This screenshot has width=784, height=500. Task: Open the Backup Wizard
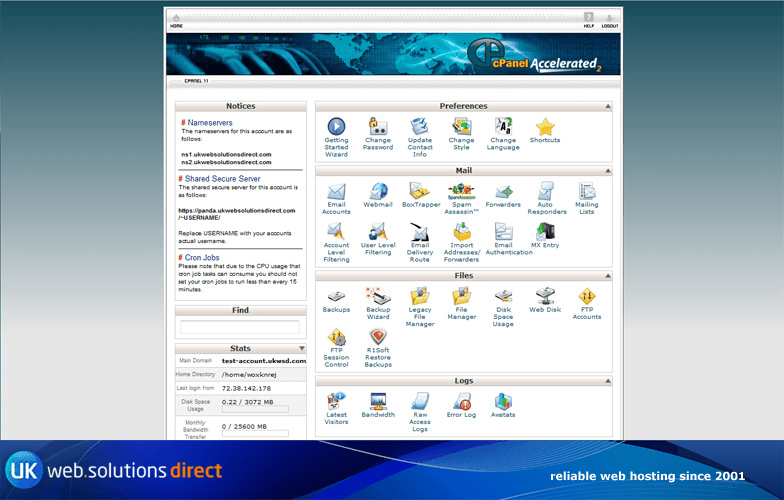378,297
